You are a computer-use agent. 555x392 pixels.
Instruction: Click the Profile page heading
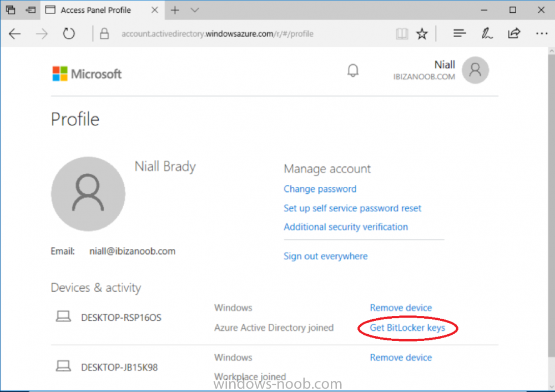coord(75,119)
